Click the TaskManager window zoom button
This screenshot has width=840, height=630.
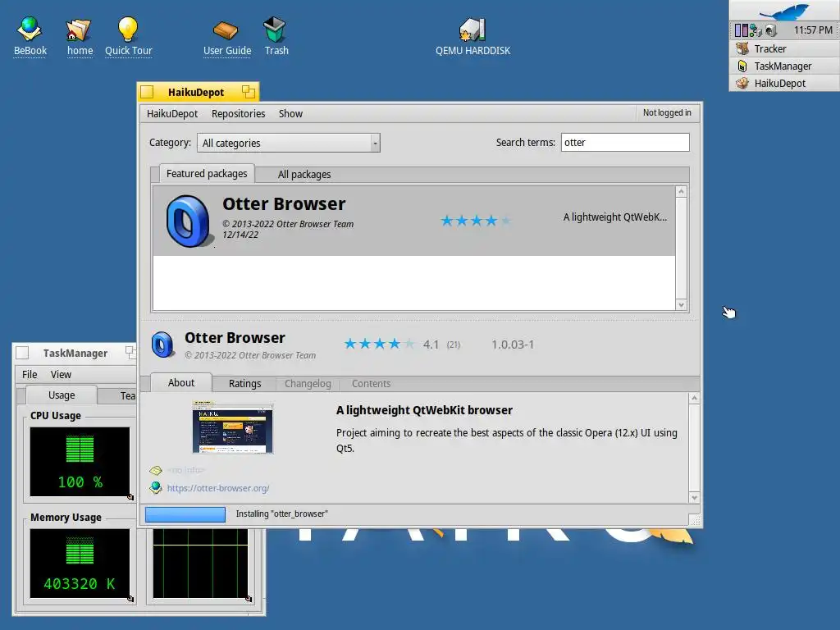[130, 352]
